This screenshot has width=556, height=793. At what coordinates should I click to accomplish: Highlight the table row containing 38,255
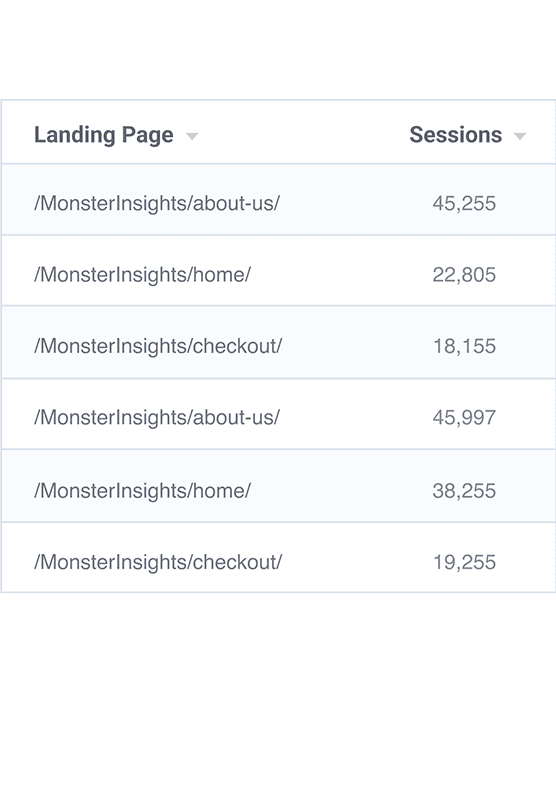coord(278,486)
